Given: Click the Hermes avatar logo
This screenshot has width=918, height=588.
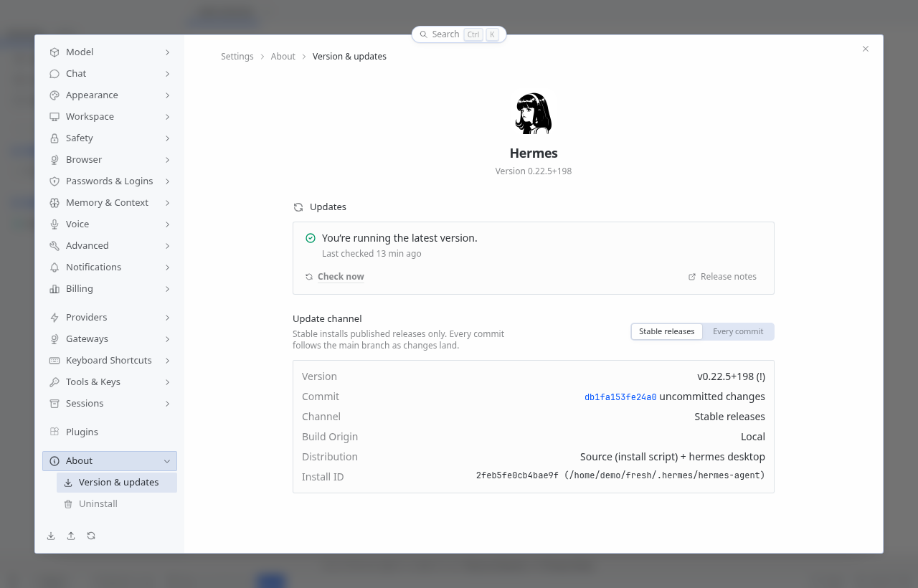Looking at the screenshot, I should coord(534,113).
